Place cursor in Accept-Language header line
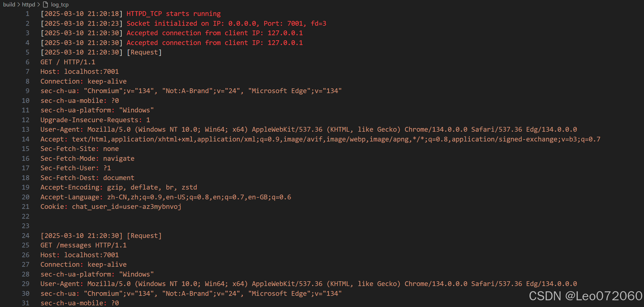This screenshot has height=307, width=644. [x=166, y=197]
